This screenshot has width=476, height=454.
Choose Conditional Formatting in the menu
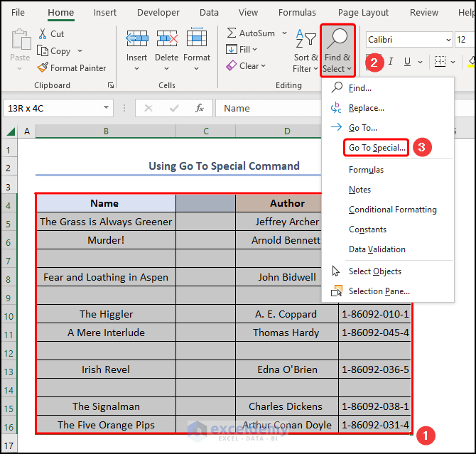(392, 209)
